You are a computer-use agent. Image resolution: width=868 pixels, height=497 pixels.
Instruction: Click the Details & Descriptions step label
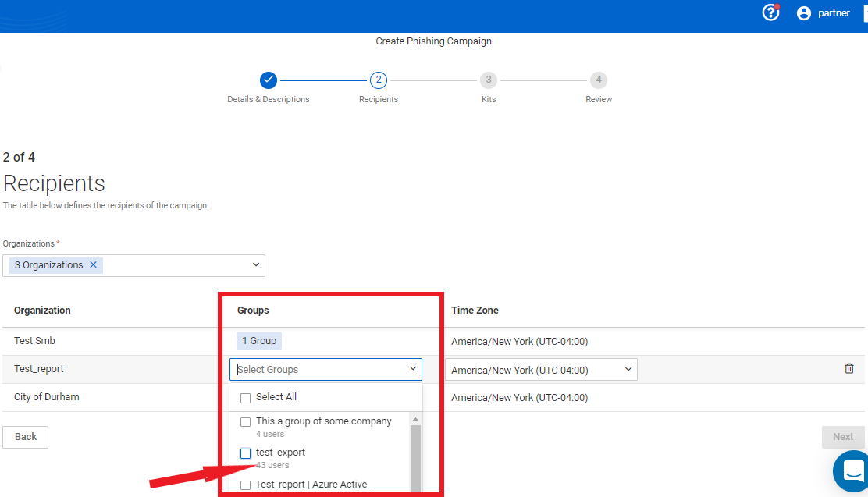[x=269, y=99]
